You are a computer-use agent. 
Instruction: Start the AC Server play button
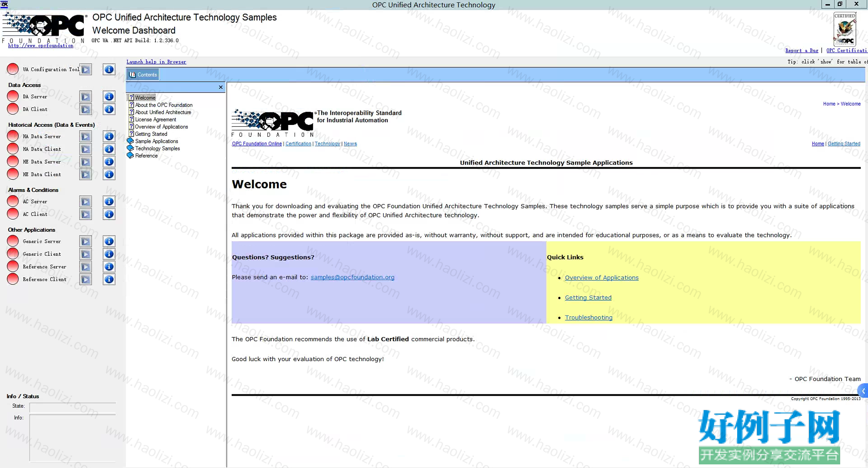click(86, 201)
